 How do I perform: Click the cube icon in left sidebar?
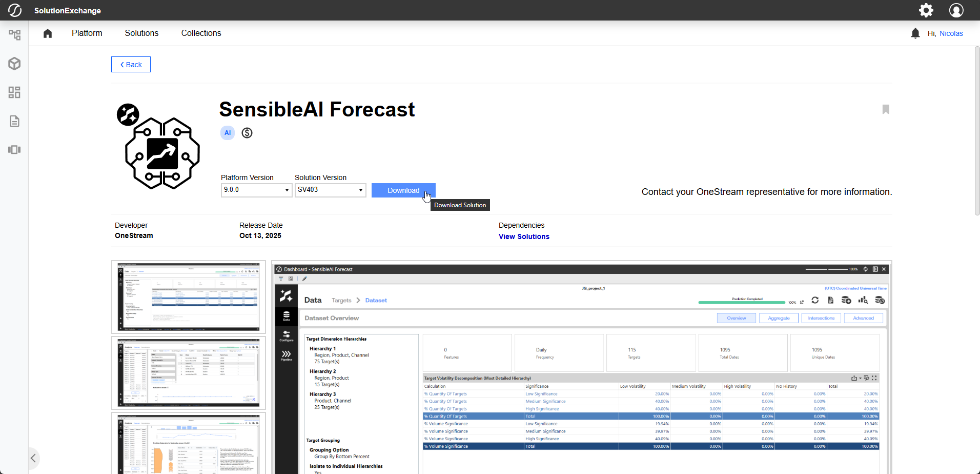[x=14, y=64]
